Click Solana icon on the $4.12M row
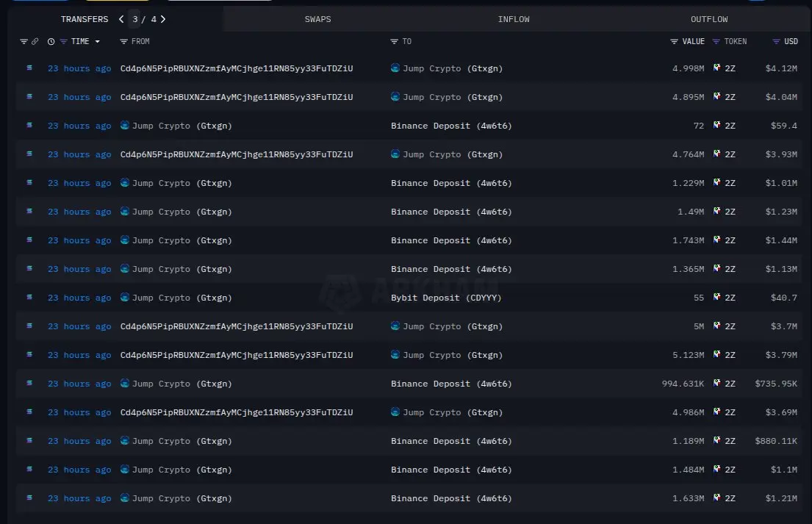The width and height of the screenshot is (812, 524). point(29,68)
